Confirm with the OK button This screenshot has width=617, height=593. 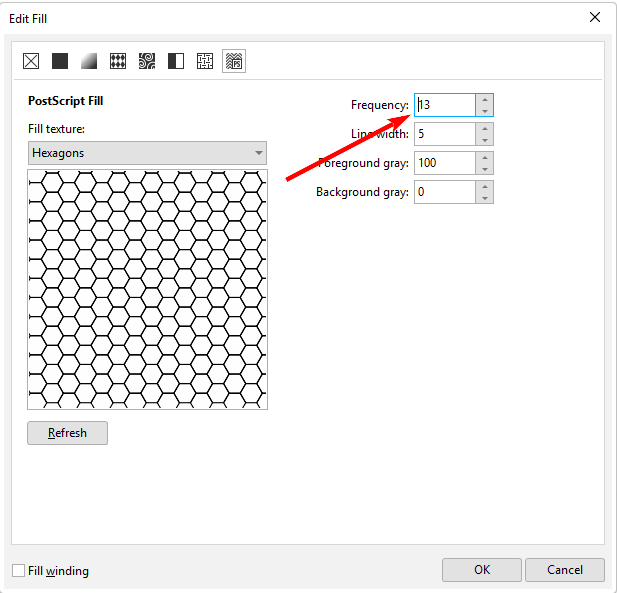pyautogui.click(x=482, y=570)
